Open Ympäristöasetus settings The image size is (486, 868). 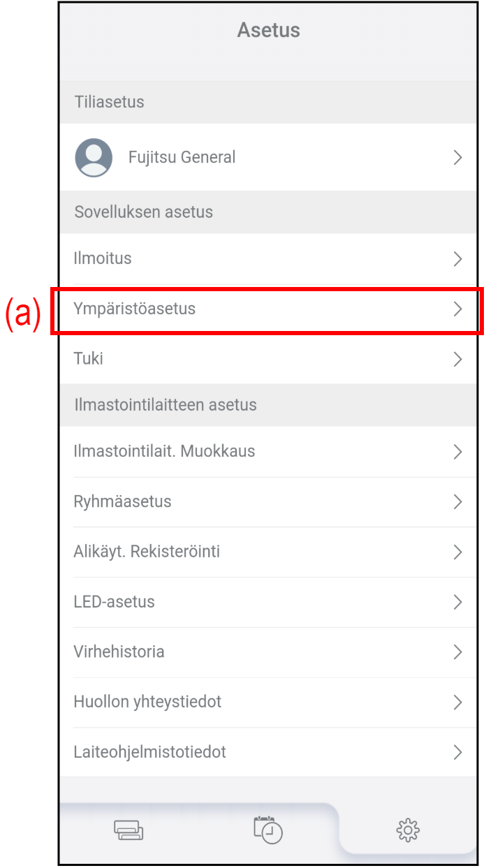click(x=135, y=309)
